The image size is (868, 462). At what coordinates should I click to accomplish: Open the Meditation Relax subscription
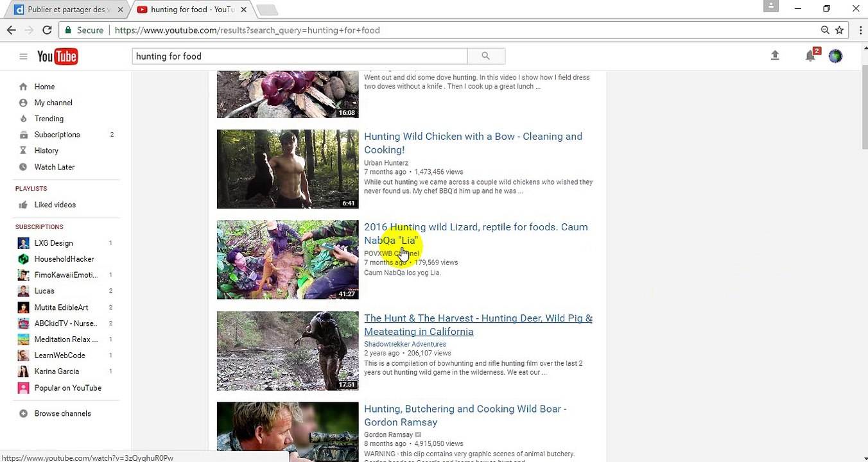(66, 339)
